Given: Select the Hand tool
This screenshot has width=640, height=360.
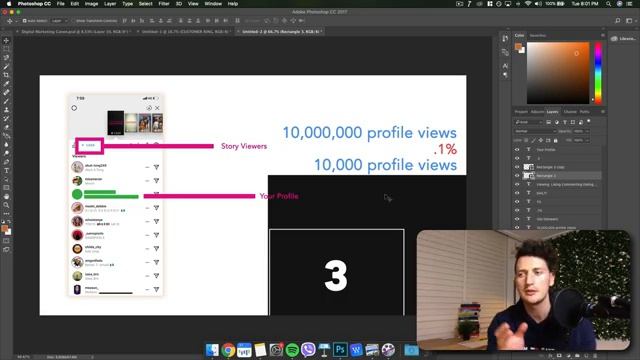Looking at the screenshot, I should click(6, 196).
